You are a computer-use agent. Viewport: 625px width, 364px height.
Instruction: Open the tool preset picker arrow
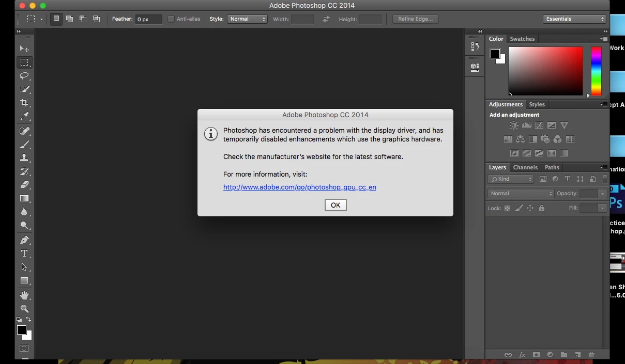tap(41, 20)
